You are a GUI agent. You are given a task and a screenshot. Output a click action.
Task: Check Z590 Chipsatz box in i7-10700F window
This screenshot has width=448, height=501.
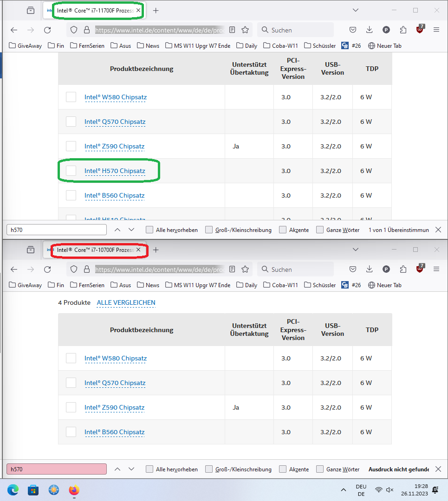click(71, 407)
